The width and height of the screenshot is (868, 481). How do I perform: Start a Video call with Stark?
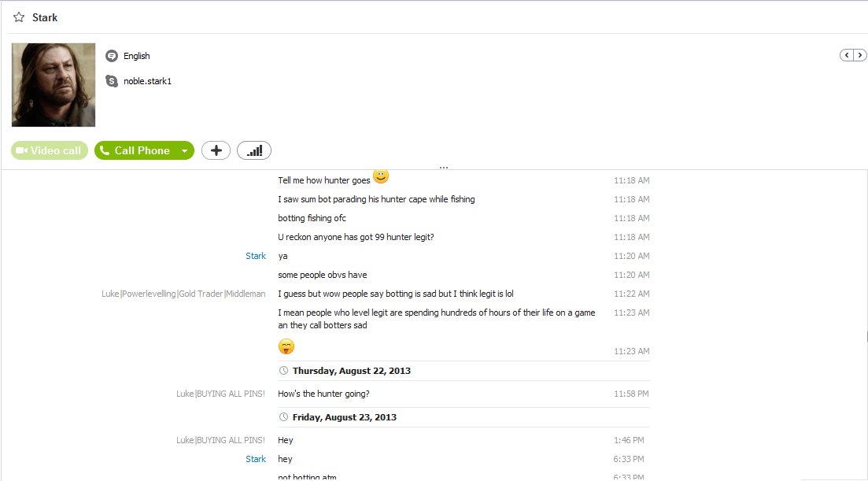(50, 150)
